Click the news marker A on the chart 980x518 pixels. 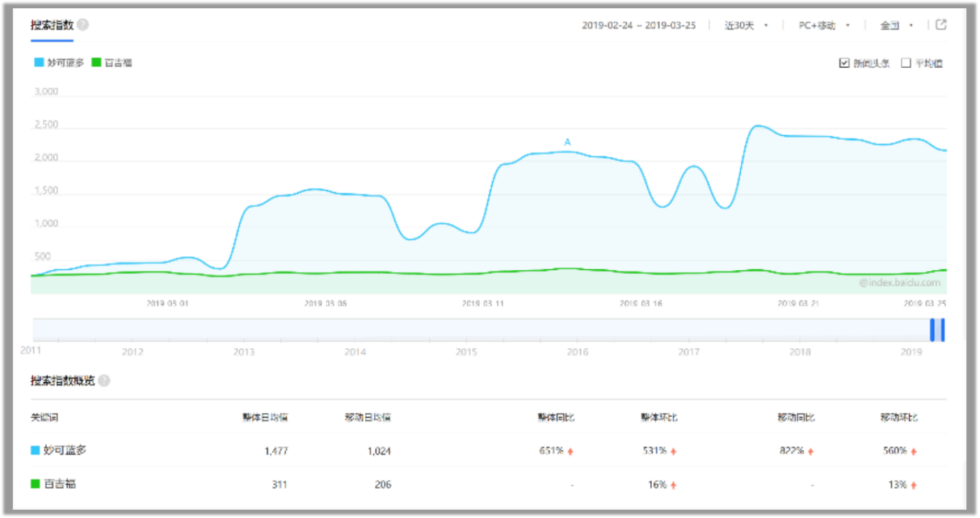(x=567, y=142)
